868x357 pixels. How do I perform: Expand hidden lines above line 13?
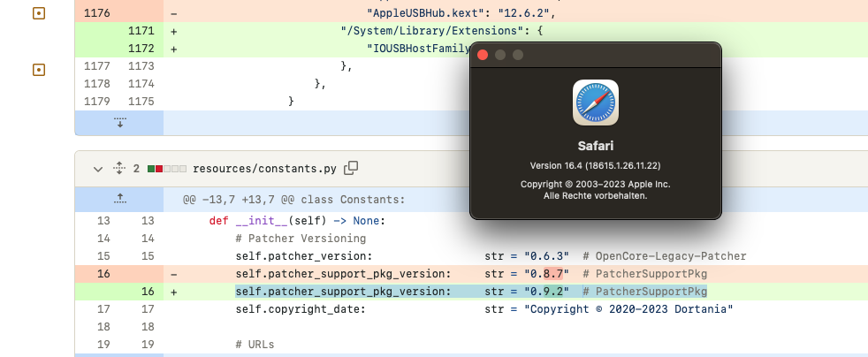(119, 199)
